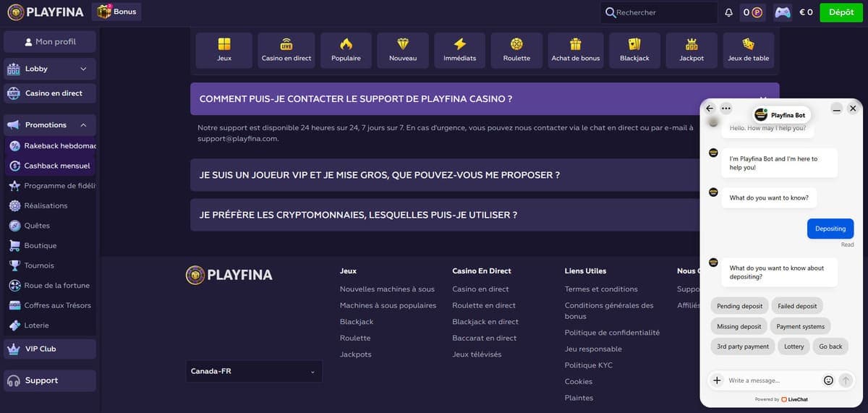
Task: Click the green Dépôt button
Action: 841,12
